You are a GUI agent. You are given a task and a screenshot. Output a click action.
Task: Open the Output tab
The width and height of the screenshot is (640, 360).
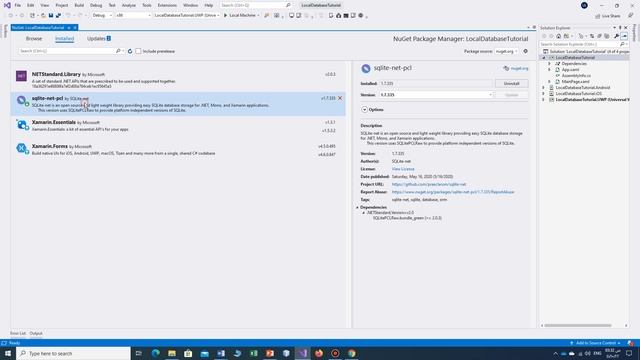click(x=36, y=333)
